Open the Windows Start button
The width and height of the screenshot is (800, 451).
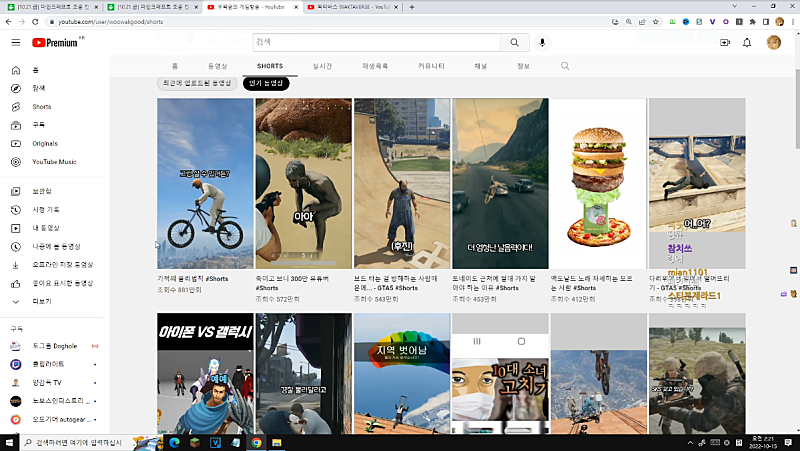pyautogui.click(x=9, y=442)
